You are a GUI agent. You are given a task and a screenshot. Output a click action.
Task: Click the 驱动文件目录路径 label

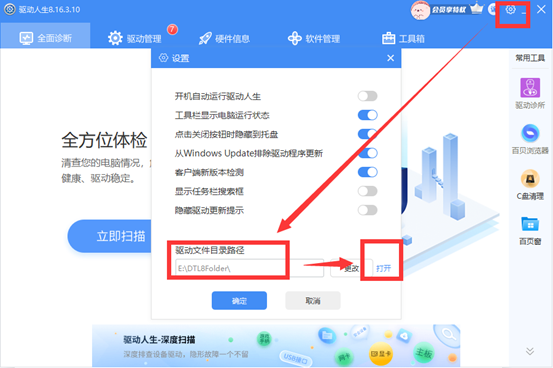210,250
